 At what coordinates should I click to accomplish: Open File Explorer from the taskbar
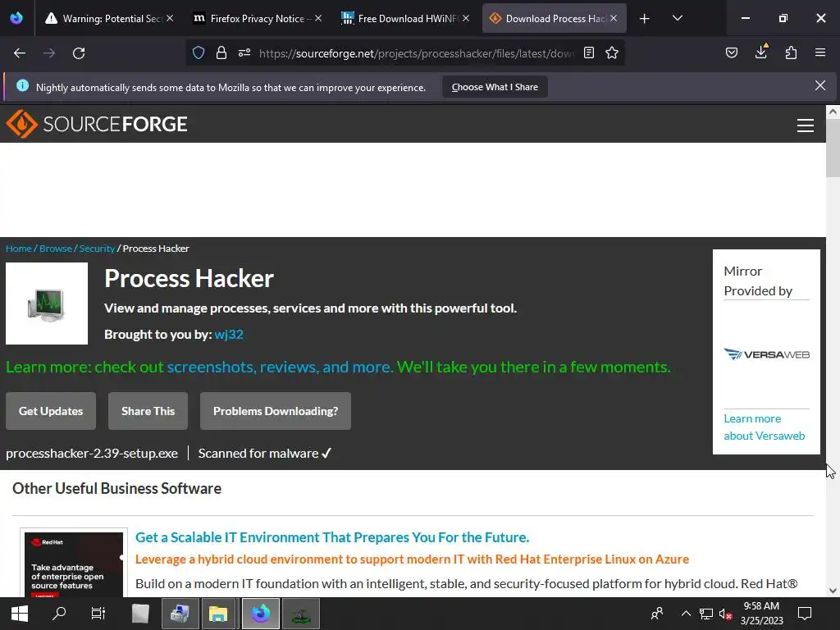point(218,614)
